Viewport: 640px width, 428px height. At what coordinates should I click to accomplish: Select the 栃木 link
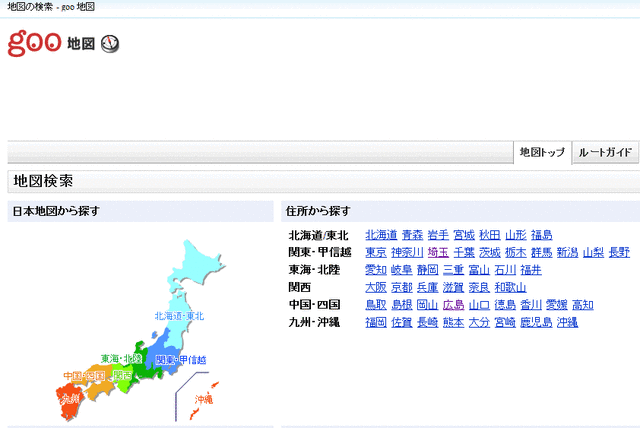[x=516, y=253]
